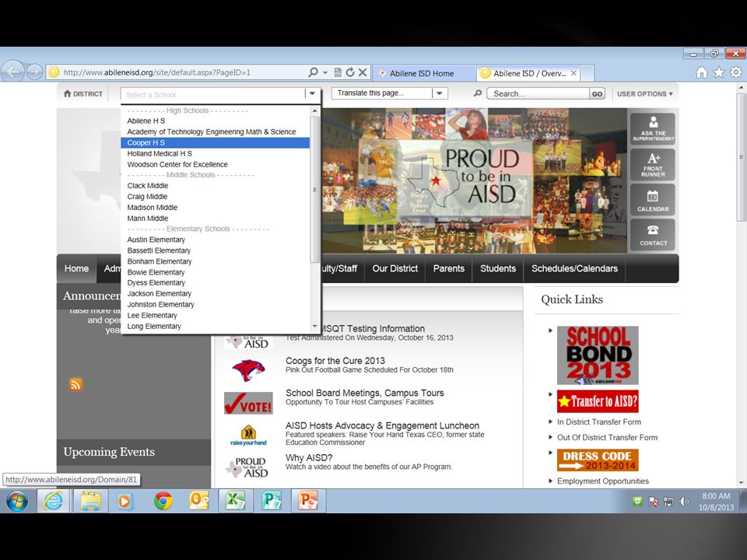
Task: Open Publisher from the taskbar
Action: point(272,501)
